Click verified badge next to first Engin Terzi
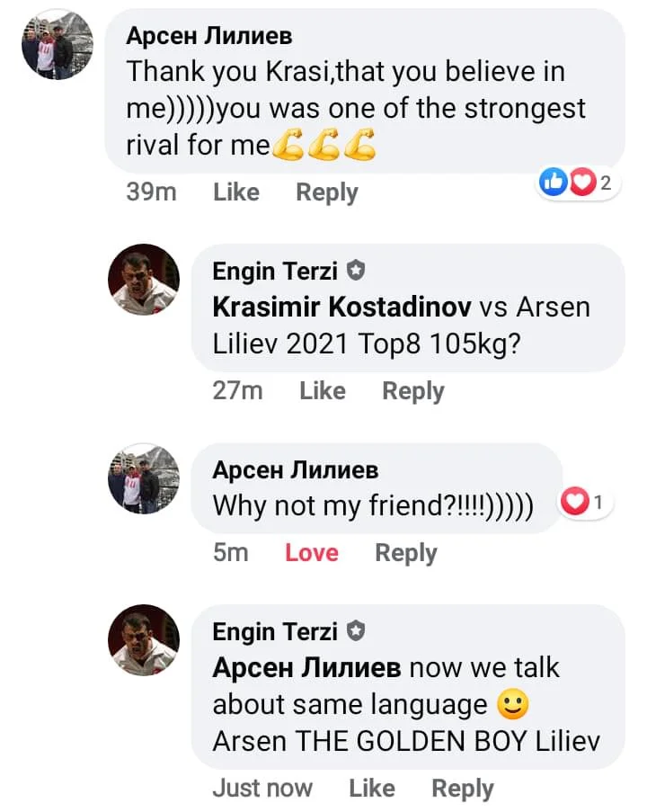The height and width of the screenshot is (812, 647). 356,271
